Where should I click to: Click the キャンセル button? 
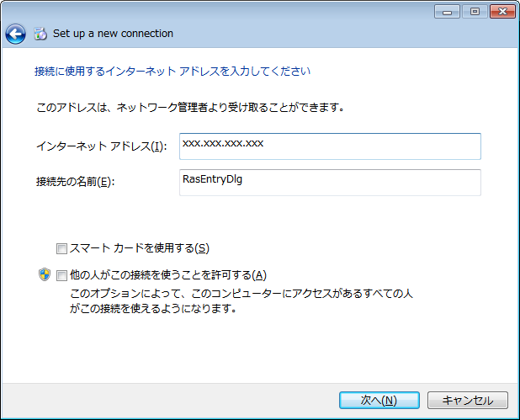click(468, 400)
